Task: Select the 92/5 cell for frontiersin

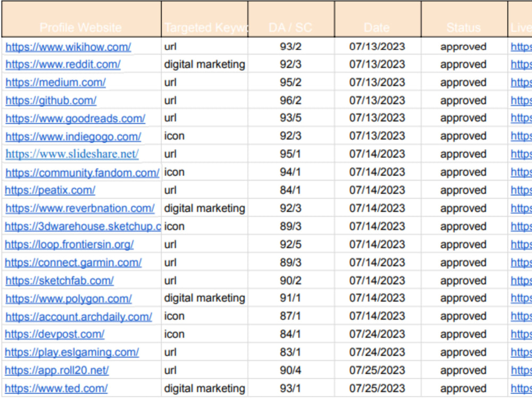Action: [x=290, y=244]
